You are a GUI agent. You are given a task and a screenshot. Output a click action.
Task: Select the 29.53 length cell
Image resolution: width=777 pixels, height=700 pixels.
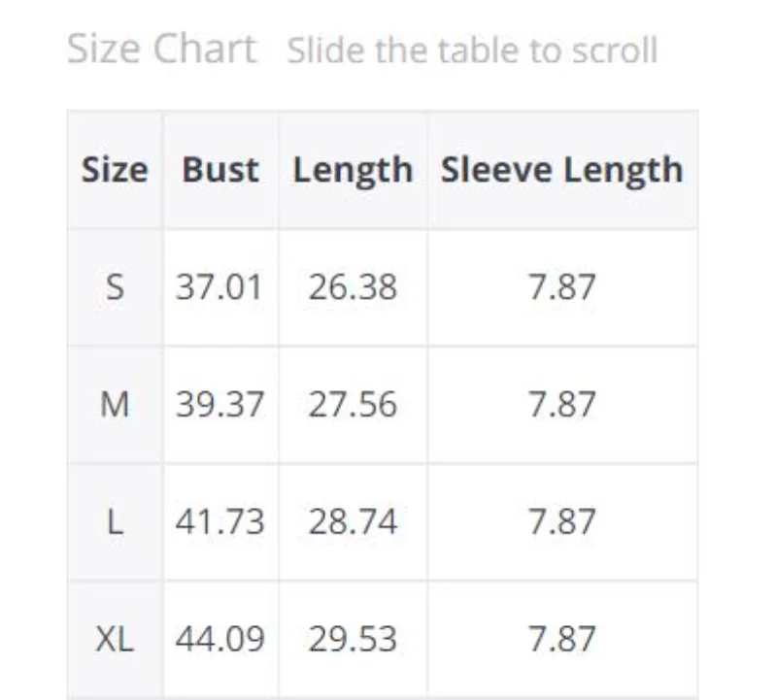click(353, 639)
